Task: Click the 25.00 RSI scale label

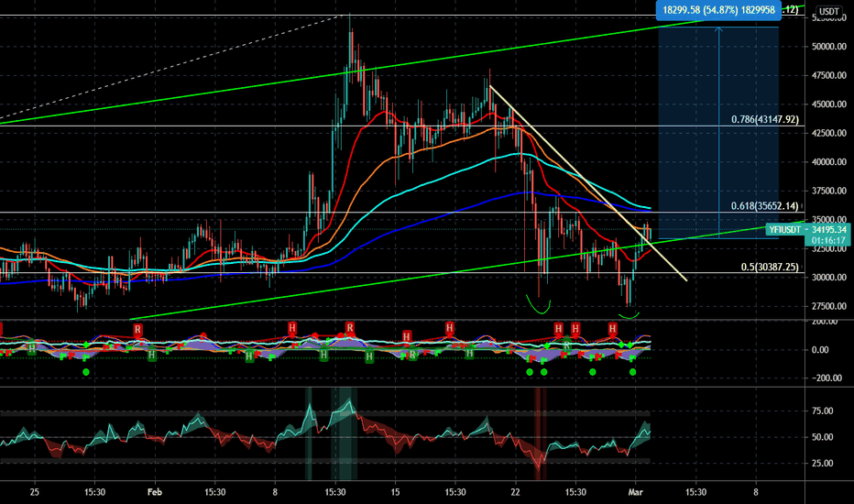Action: (x=823, y=463)
